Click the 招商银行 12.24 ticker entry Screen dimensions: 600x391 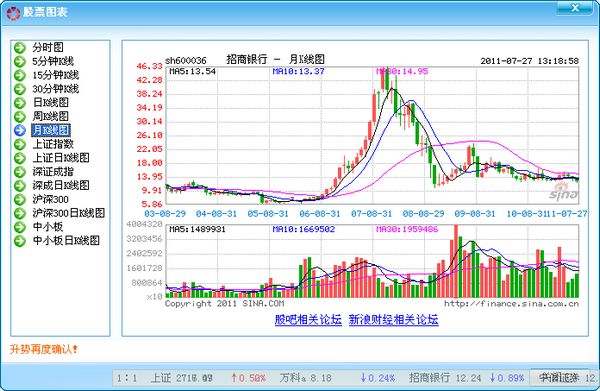pyautogui.click(x=445, y=378)
